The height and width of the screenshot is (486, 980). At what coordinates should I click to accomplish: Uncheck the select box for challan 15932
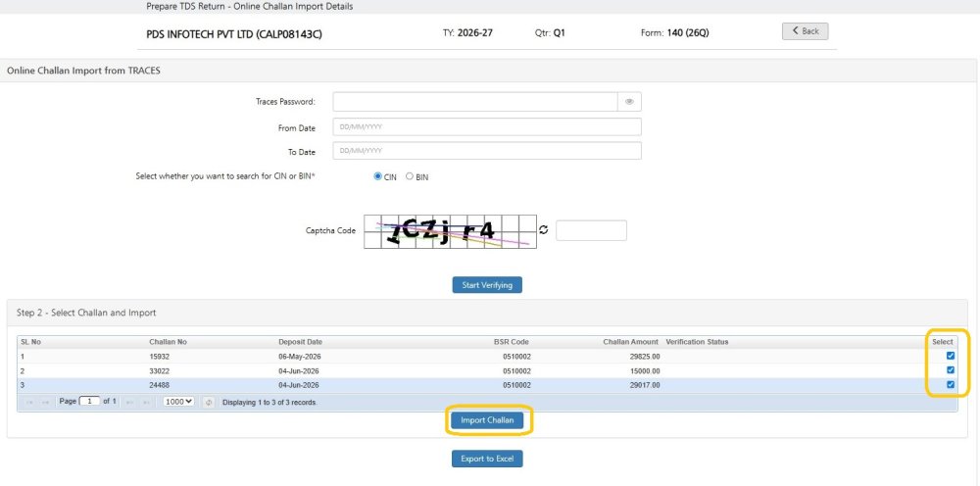951,356
